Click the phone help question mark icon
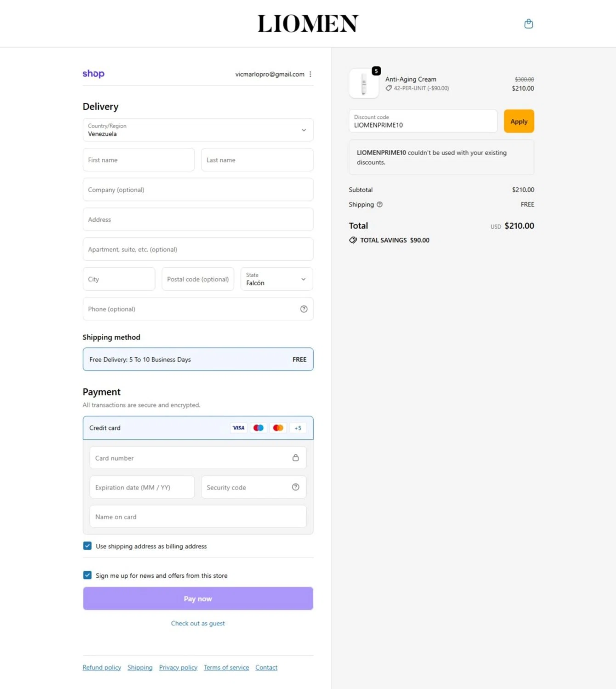This screenshot has height=689, width=616. pyautogui.click(x=304, y=309)
